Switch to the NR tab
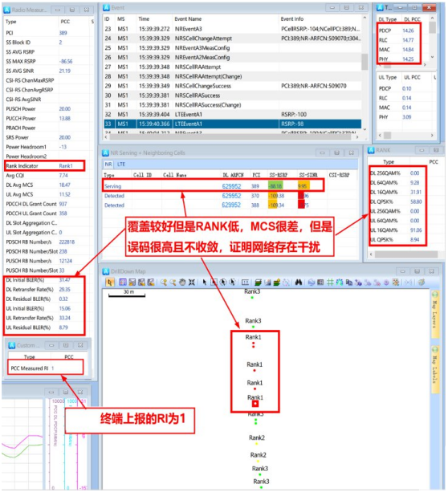 (x=108, y=164)
